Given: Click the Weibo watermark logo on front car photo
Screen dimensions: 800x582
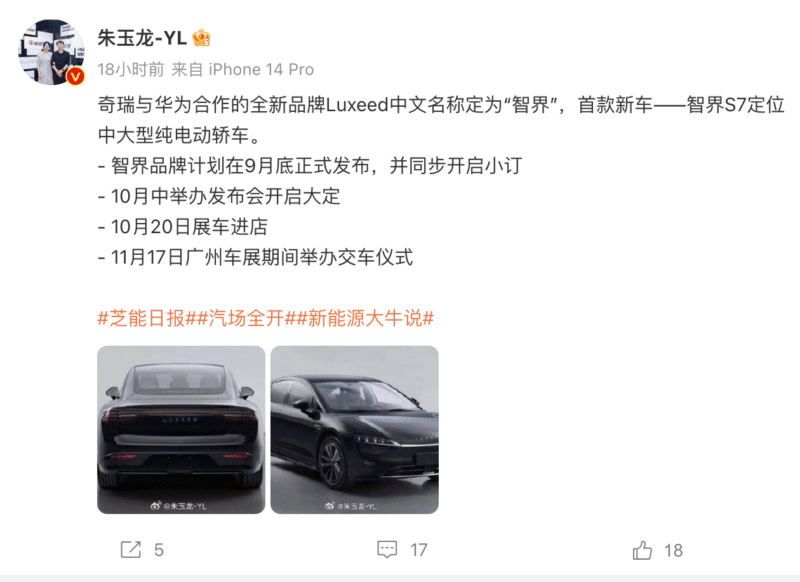Looking at the screenshot, I should 330,505.
